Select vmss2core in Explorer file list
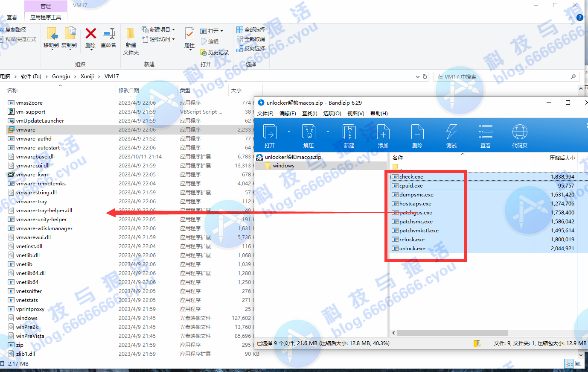This screenshot has width=588, height=372. pos(29,103)
